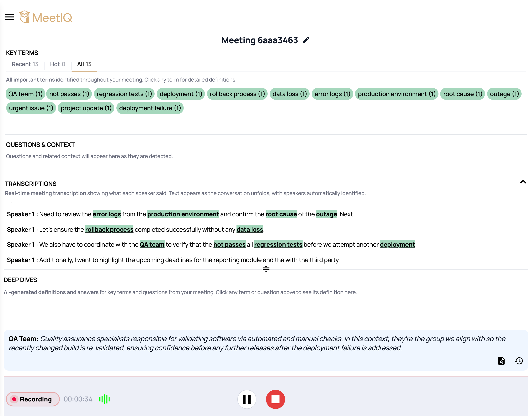The width and height of the screenshot is (532, 416).
Task: Click the outage link in transcript
Action: [326, 214]
